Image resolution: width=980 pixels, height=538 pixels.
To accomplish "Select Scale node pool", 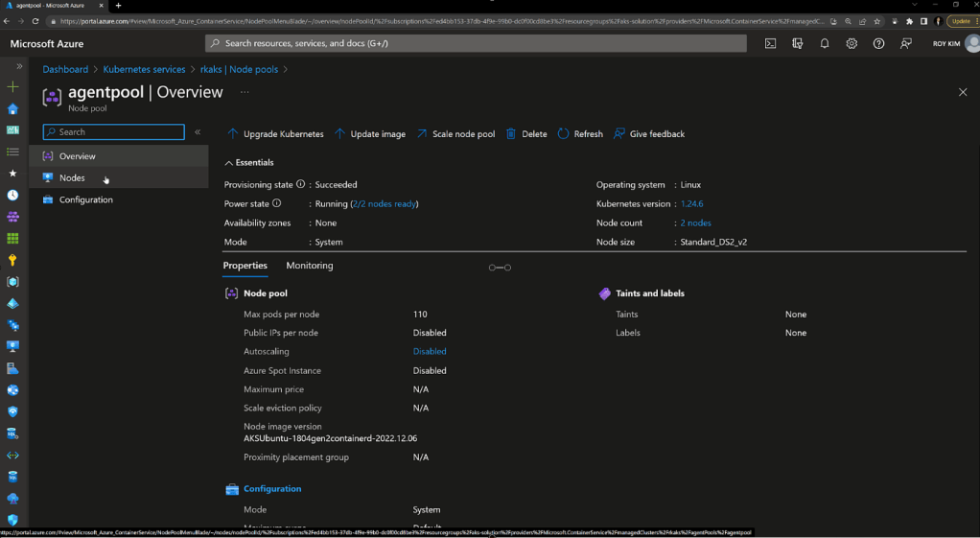I will pyautogui.click(x=455, y=134).
